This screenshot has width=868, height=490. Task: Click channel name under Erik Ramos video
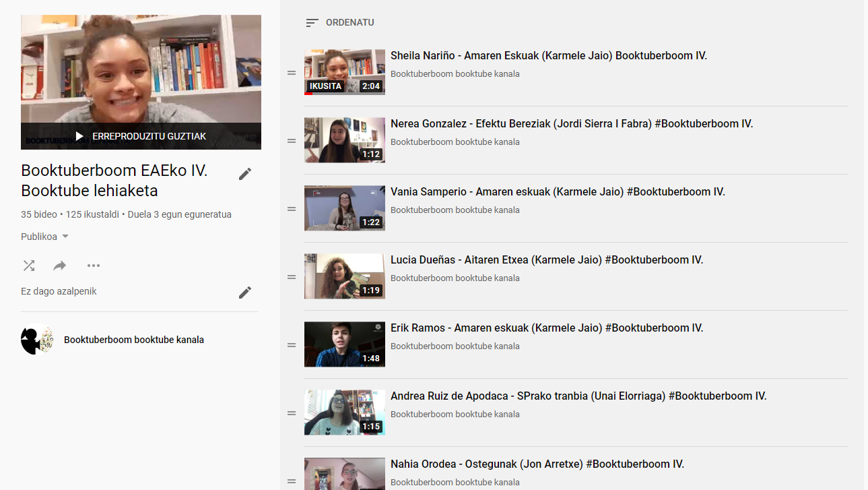coord(455,346)
